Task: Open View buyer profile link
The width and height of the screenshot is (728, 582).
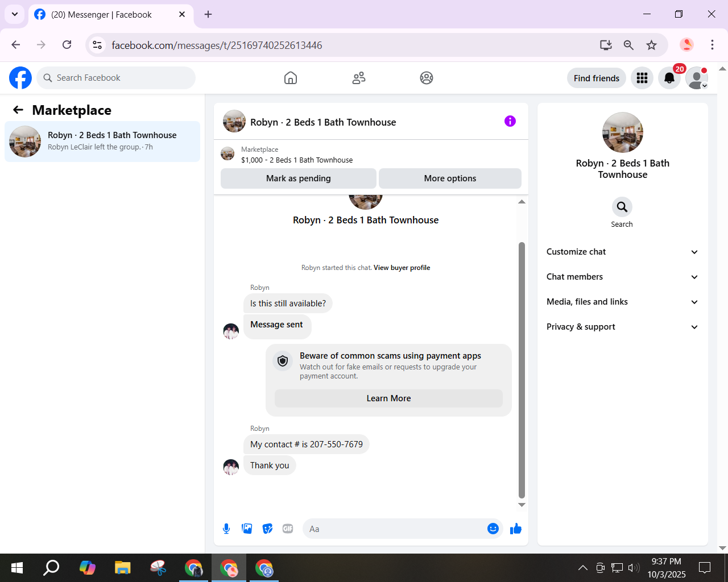Action: click(402, 268)
